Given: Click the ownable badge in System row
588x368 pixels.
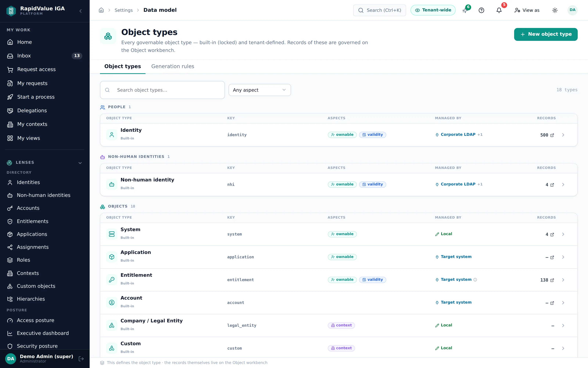Looking at the screenshot, I should tap(342, 234).
